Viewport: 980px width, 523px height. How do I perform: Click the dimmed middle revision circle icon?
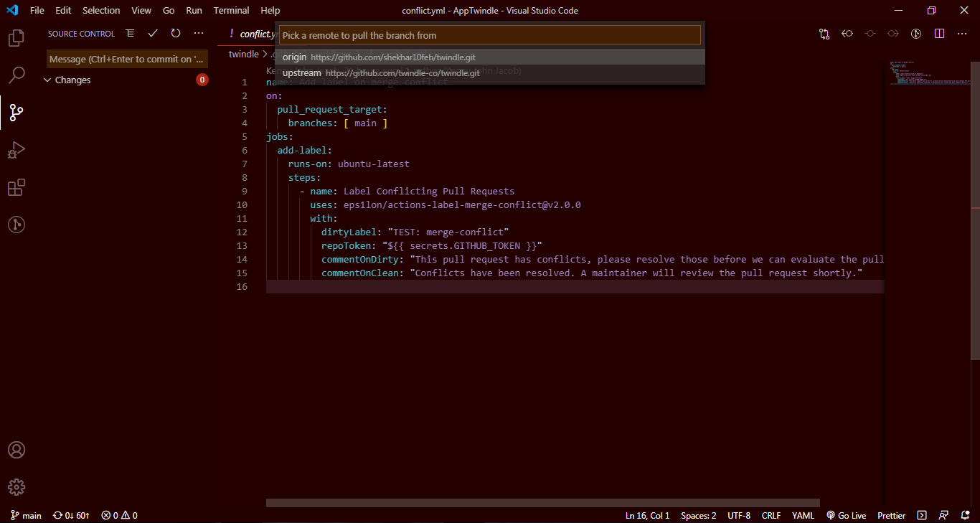tap(870, 33)
